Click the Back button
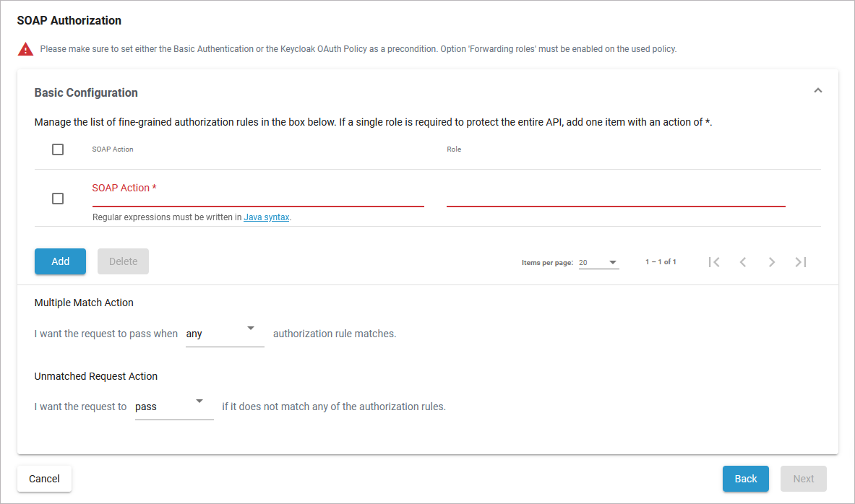Viewport: 855px width, 504px height. point(745,479)
